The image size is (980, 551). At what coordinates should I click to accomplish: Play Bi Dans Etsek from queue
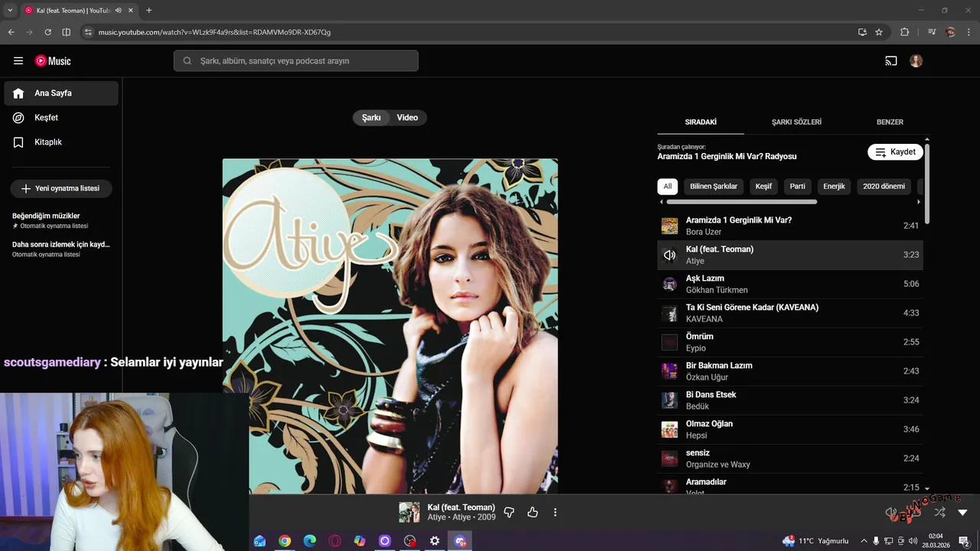click(790, 400)
